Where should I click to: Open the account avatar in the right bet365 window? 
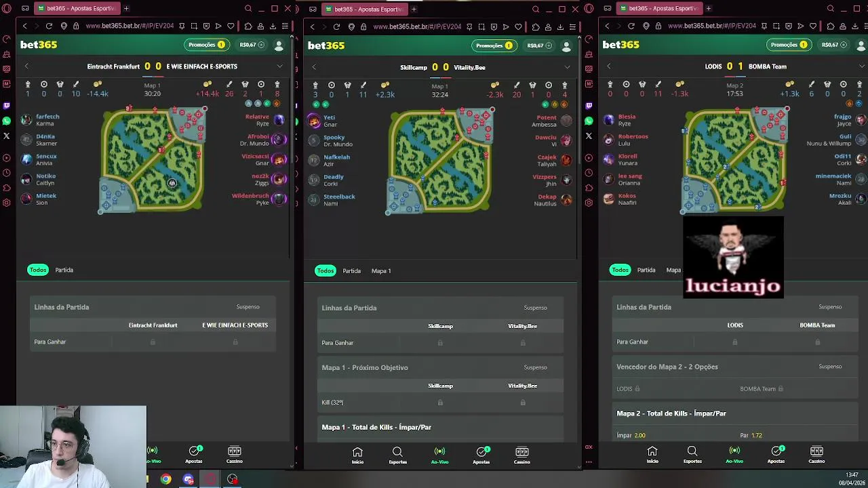click(861, 45)
